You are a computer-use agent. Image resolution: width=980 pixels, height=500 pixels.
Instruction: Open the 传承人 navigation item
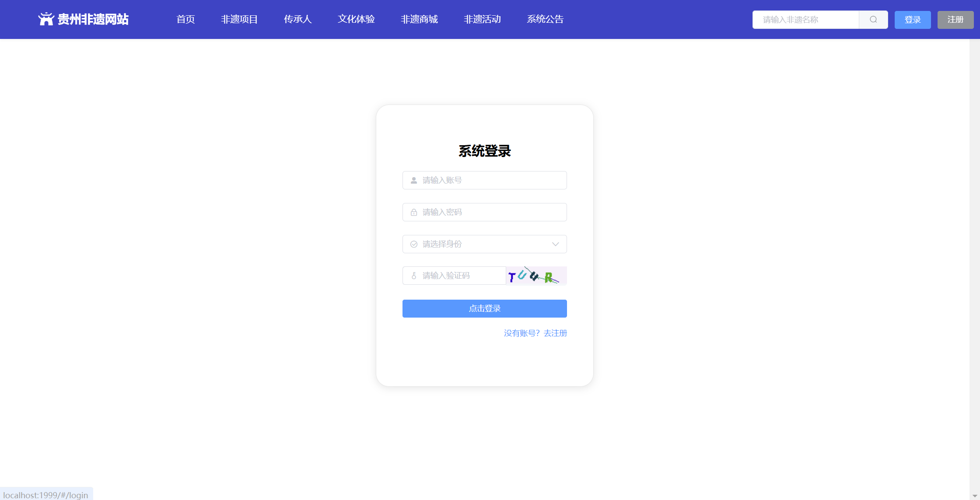coord(297,19)
